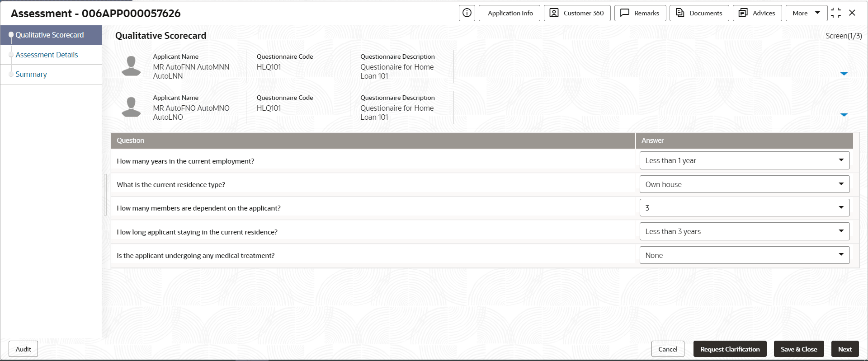Select the Qualitative Scorecard step
The height and width of the screenshot is (361, 868).
(x=51, y=35)
